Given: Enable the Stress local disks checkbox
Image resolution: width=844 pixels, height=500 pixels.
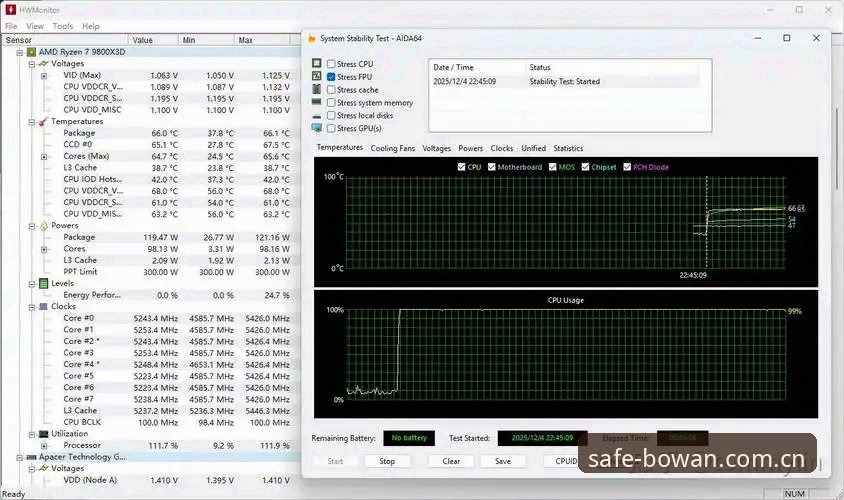Looking at the screenshot, I should pyautogui.click(x=331, y=115).
